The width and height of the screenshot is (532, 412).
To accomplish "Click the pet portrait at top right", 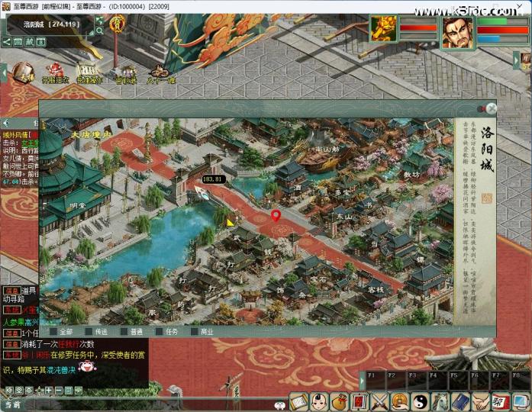I will [x=383, y=28].
